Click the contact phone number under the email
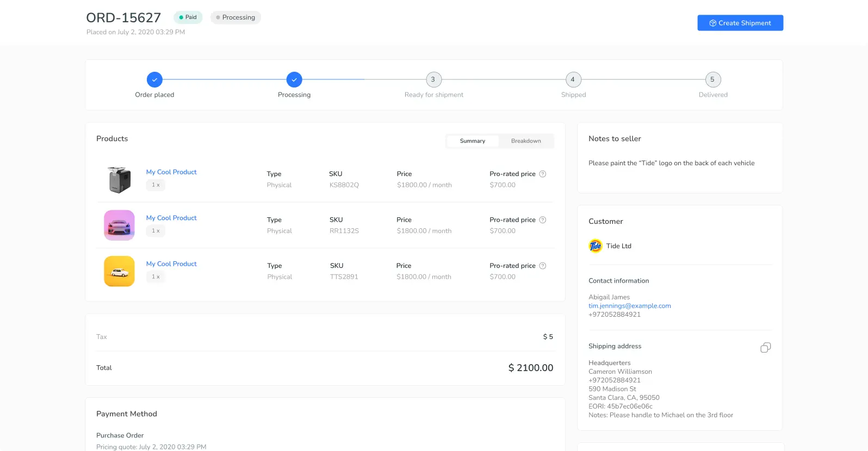 coord(615,315)
